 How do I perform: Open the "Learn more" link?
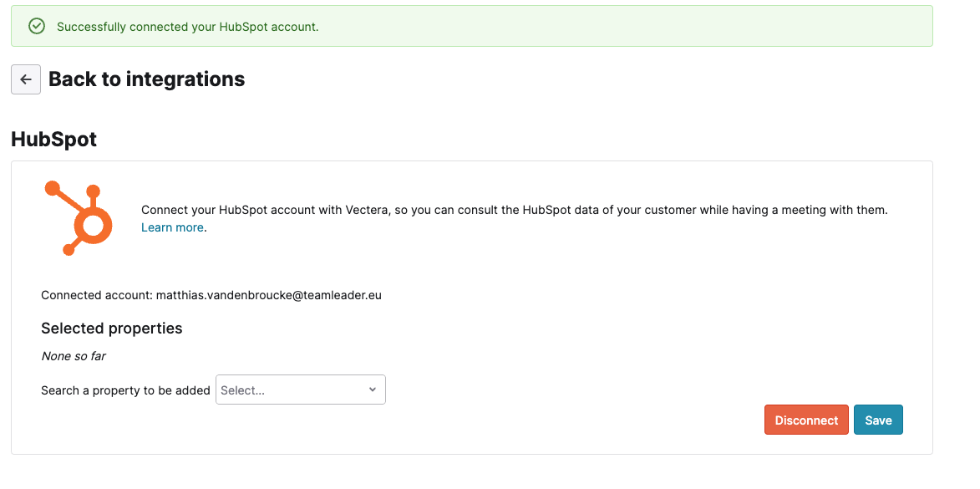pos(172,227)
